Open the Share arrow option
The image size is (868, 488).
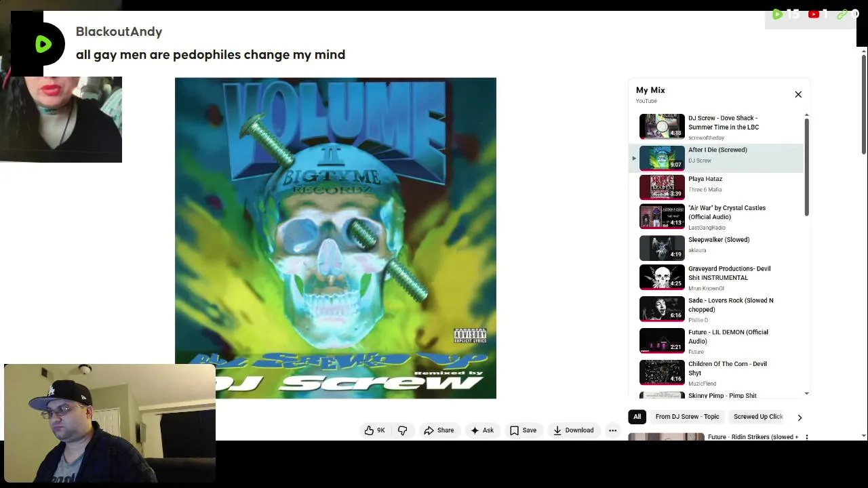pos(429,430)
